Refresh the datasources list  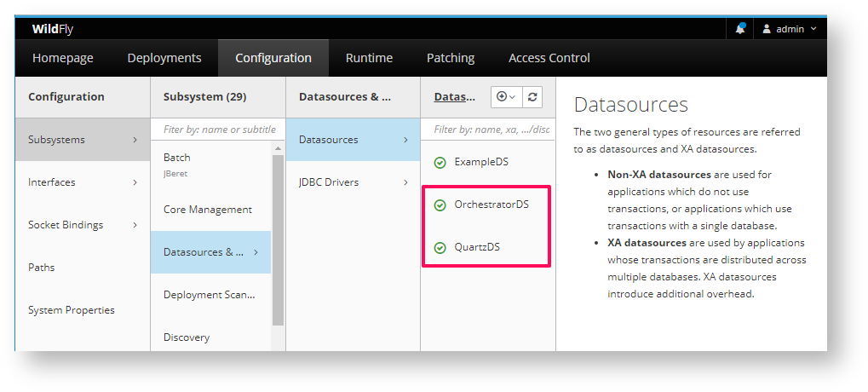[x=532, y=97]
